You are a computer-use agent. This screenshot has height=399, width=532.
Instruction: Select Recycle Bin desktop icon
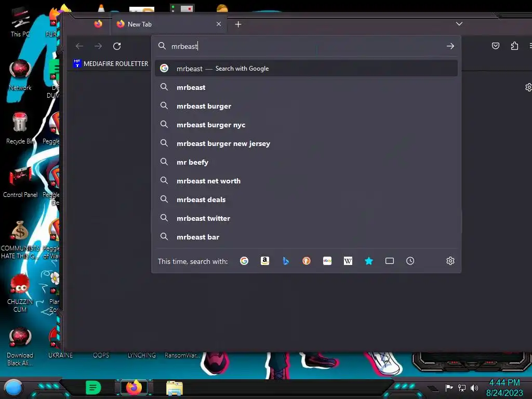pos(20,129)
